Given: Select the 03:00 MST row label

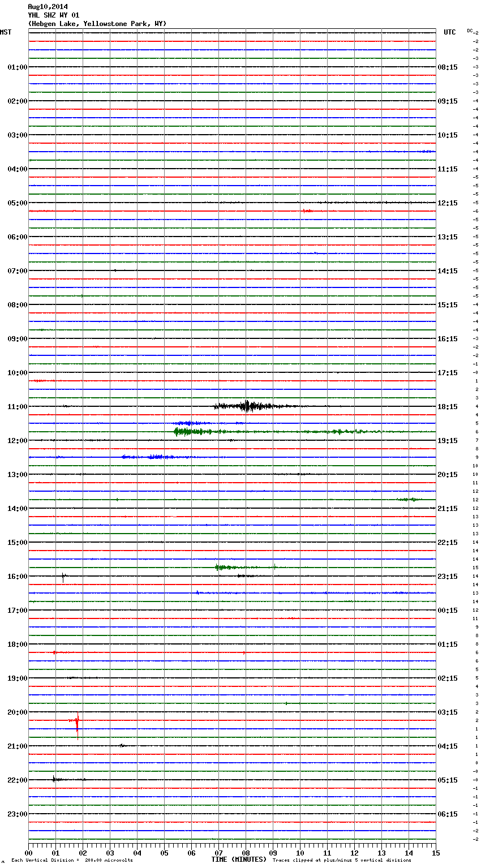Looking at the screenshot, I should tap(17, 135).
